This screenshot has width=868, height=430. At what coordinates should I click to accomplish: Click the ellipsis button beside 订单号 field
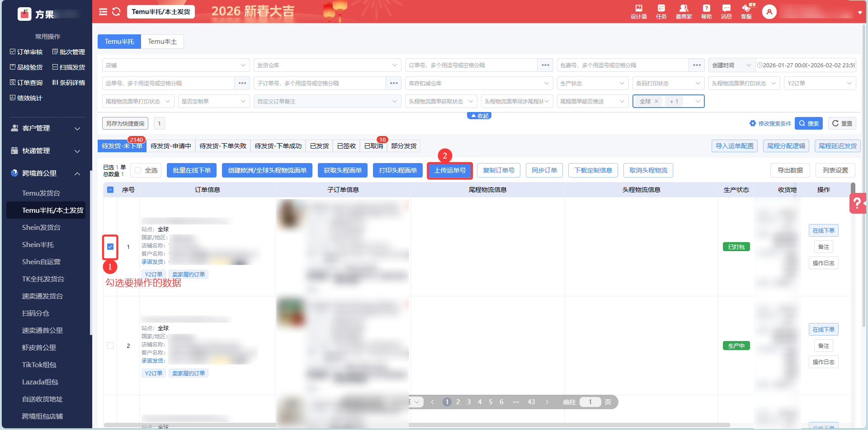tap(545, 65)
